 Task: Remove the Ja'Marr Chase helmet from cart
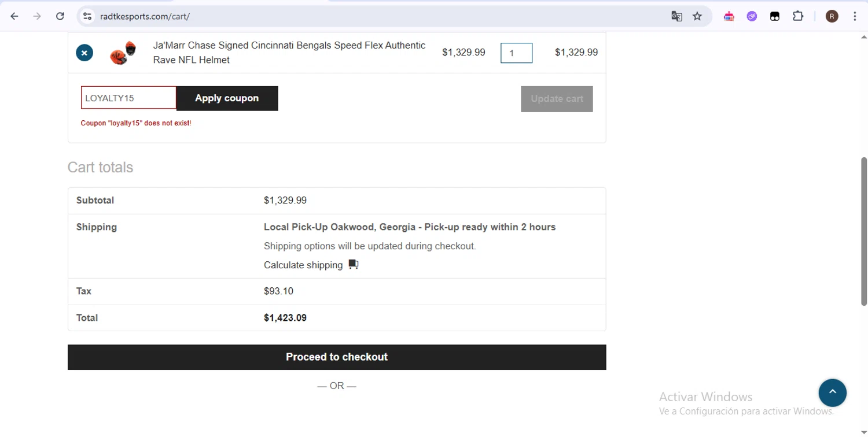(x=84, y=53)
